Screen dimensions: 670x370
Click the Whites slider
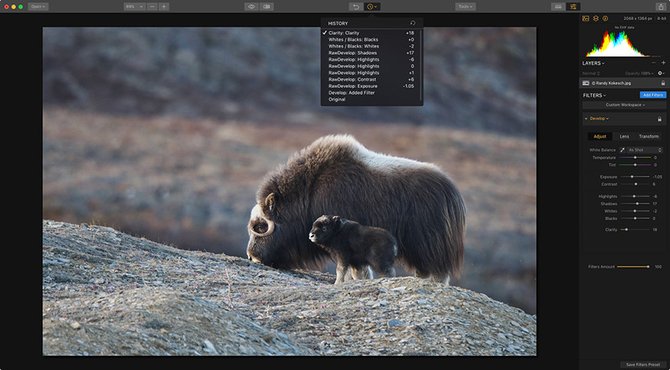pos(635,211)
